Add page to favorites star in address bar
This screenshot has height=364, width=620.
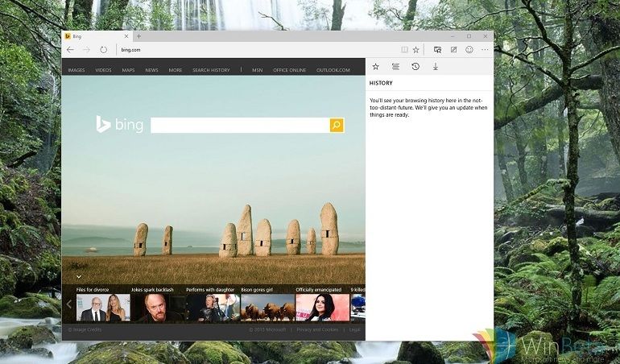(x=416, y=50)
